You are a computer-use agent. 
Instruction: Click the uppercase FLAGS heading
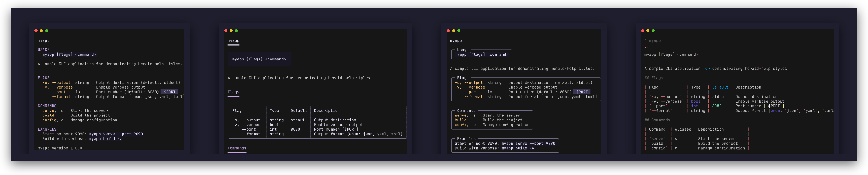(x=43, y=78)
